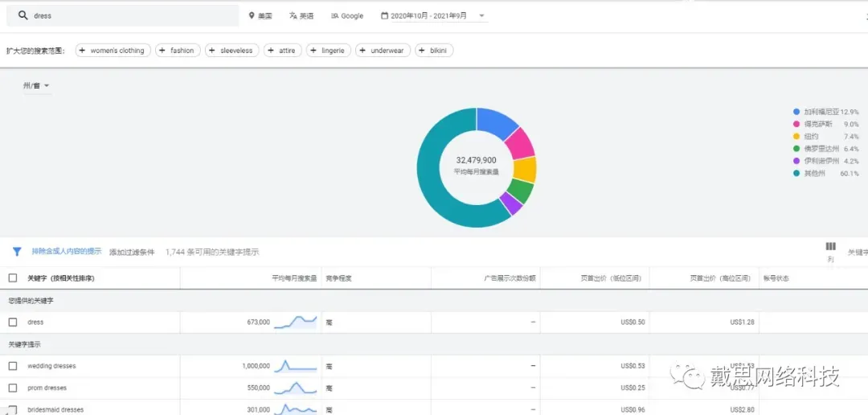
Task: Click the blue filter funnel icon
Action: [x=17, y=252]
